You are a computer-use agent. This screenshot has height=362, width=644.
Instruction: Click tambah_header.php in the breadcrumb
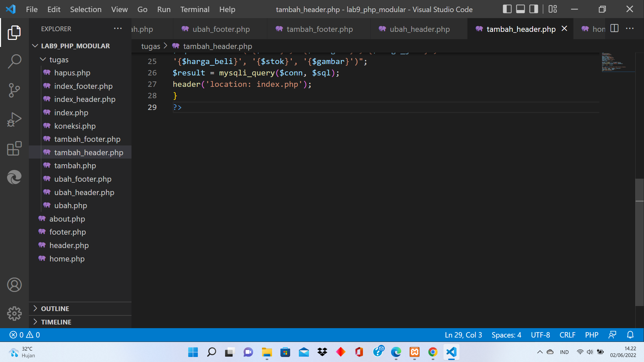(x=217, y=46)
